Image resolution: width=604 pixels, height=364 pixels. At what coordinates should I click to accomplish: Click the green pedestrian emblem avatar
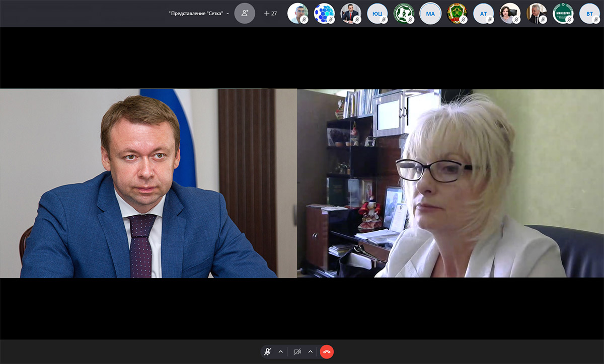404,14
